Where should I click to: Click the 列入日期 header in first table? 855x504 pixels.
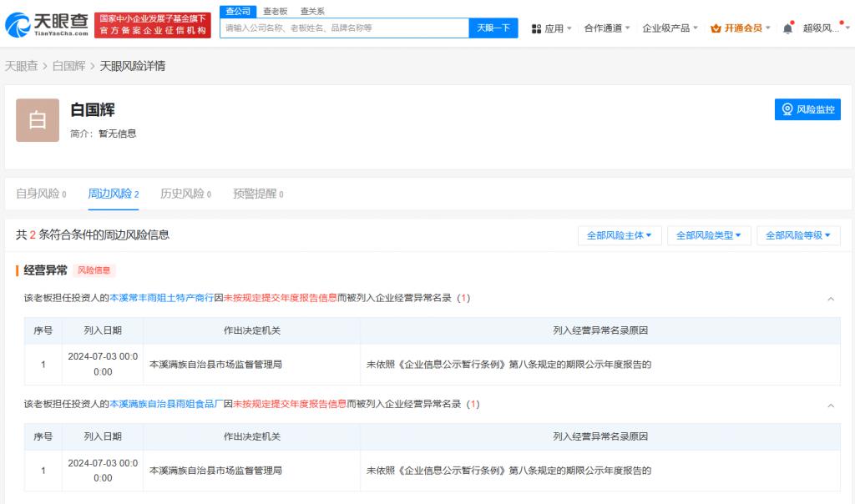(x=103, y=330)
